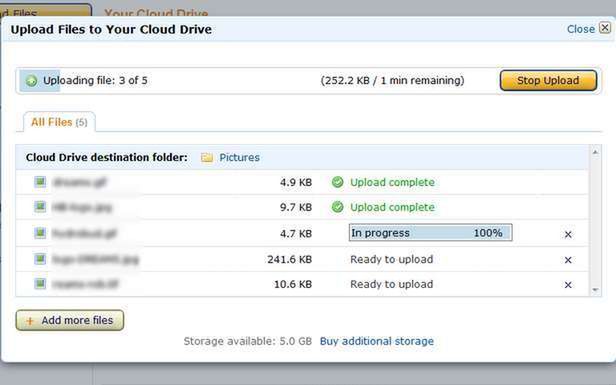Click the 9.7 KB file size value
Viewport: 616px width, 385px height.
point(296,207)
